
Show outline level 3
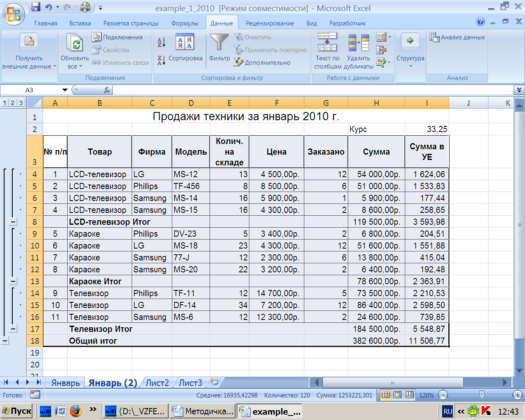pyautogui.click(x=21, y=103)
